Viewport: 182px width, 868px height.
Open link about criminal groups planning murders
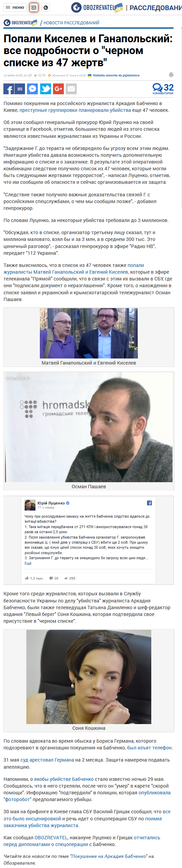tap(75, 110)
